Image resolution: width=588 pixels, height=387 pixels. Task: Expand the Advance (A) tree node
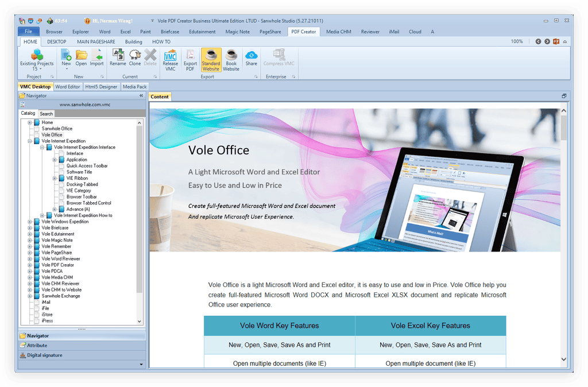click(x=55, y=209)
